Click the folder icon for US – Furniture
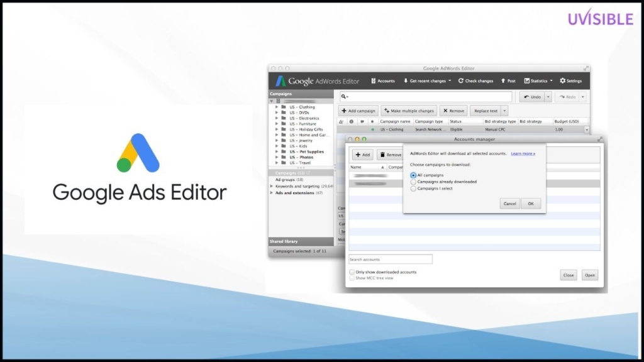Viewport: 644px width, 362px height. (x=284, y=124)
